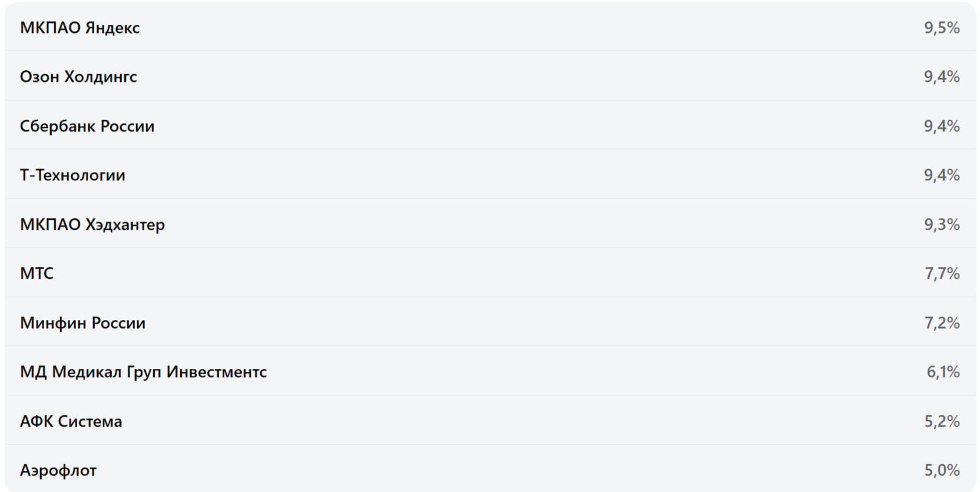
Task: Select the 7,7% value for МТС
Action: pos(942,273)
